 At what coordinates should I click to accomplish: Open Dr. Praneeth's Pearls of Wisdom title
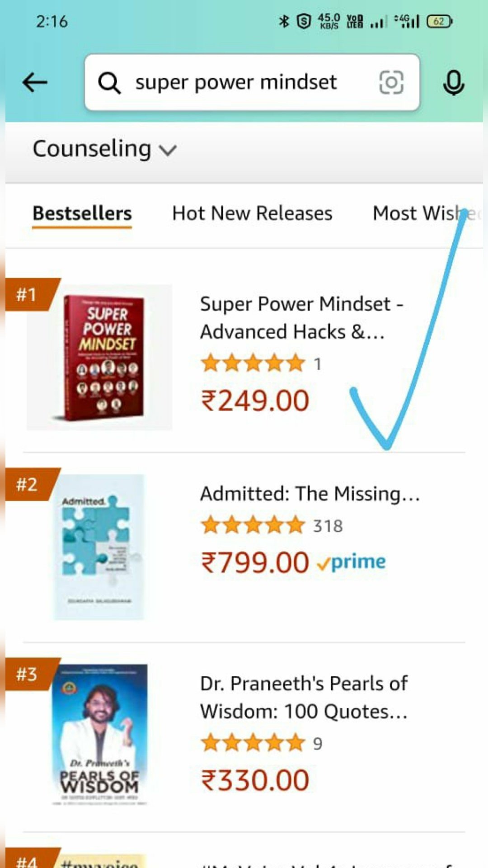pyautogui.click(x=304, y=697)
